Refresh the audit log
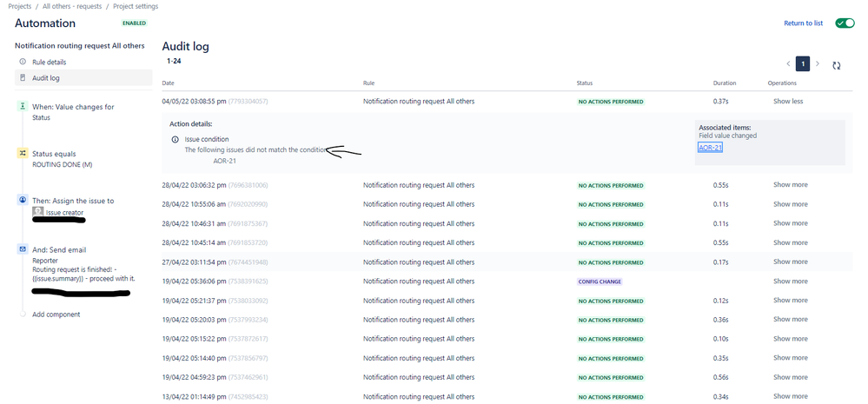Viewport: 868px width, 404px height. 837,65
